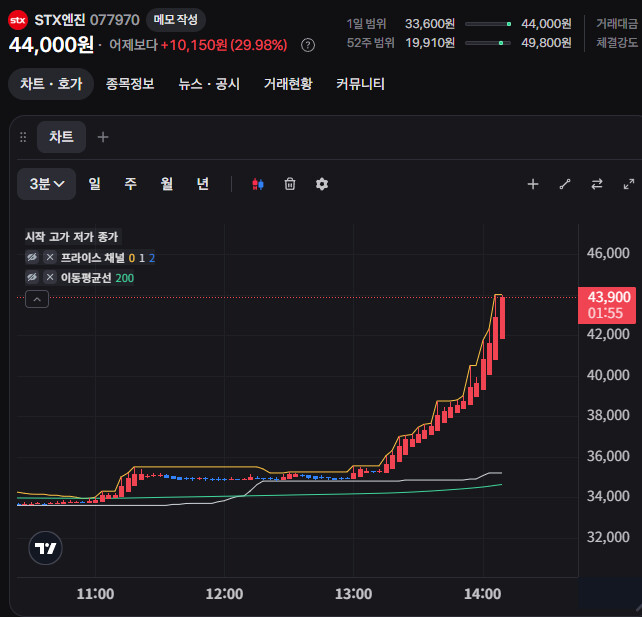
Task: Collapse the indicator legend chevron
Action: pyautogui.click(x=37, y=299)
